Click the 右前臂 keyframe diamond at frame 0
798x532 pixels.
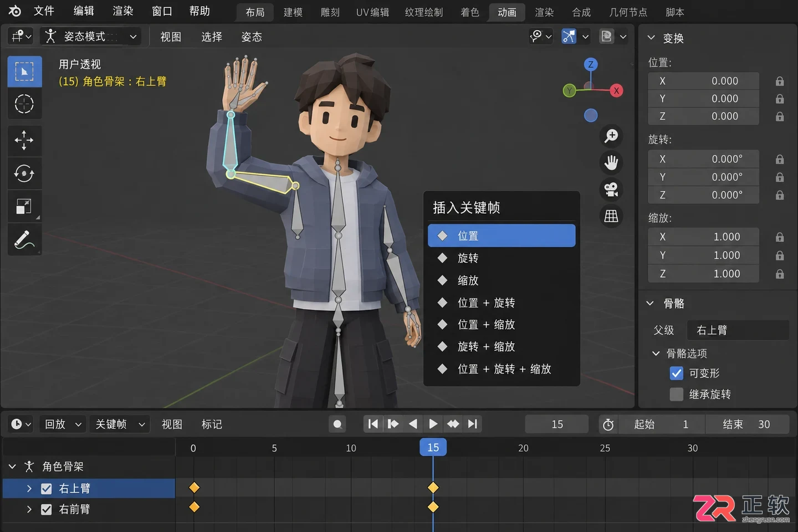[x=194, y=507]
